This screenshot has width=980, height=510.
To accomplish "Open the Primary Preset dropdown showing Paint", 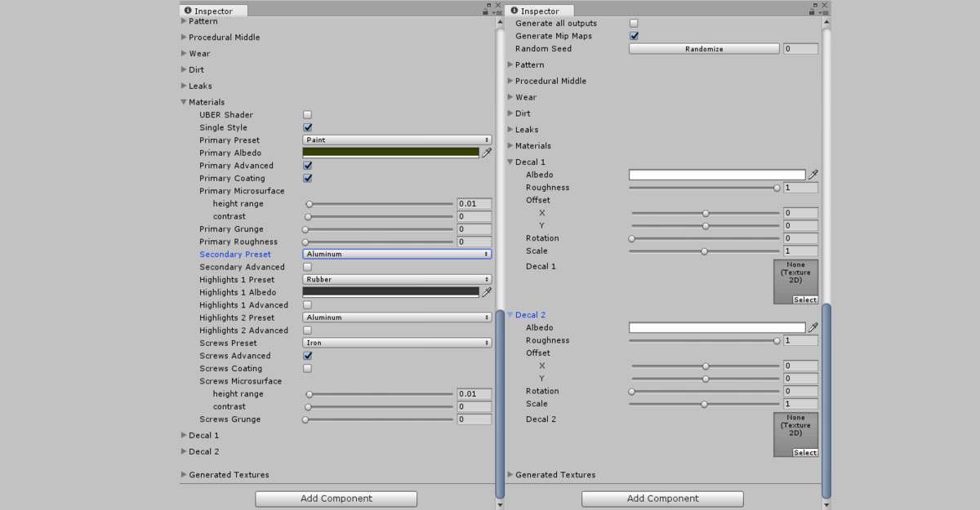I will pyautogui.click(x=397, y=140).
